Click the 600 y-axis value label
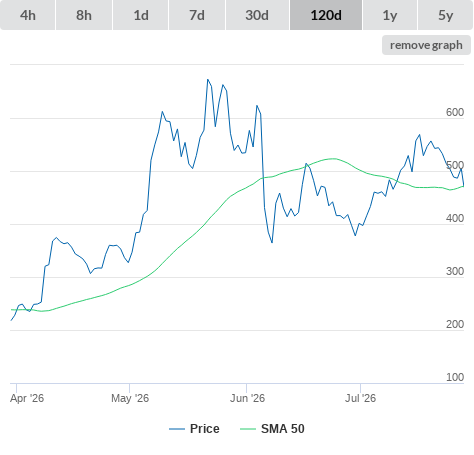This screenshot has height=455, width=474. tap(455, 112)
